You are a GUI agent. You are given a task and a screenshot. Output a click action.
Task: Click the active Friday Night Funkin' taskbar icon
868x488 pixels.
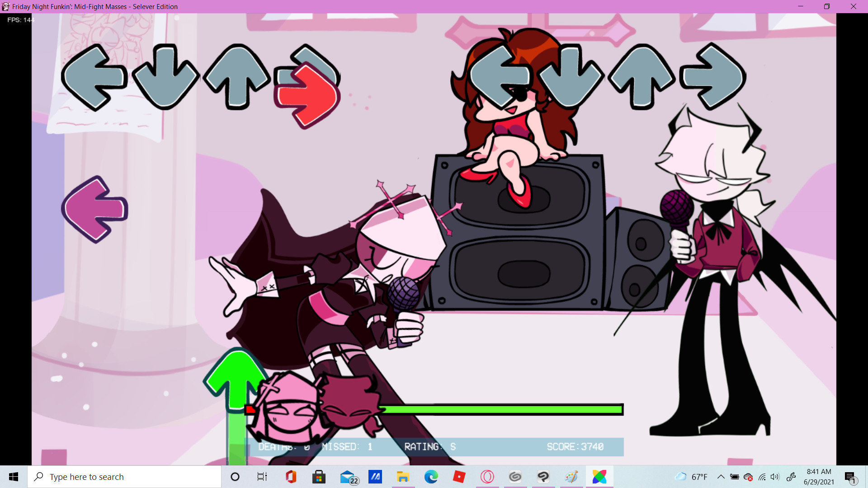tap(599, 477)
